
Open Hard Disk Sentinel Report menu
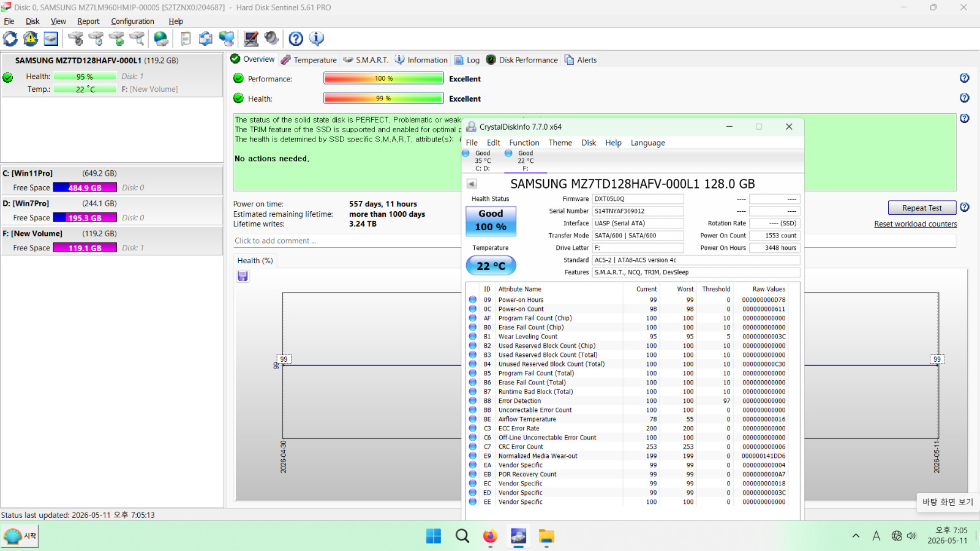[88, 21]
